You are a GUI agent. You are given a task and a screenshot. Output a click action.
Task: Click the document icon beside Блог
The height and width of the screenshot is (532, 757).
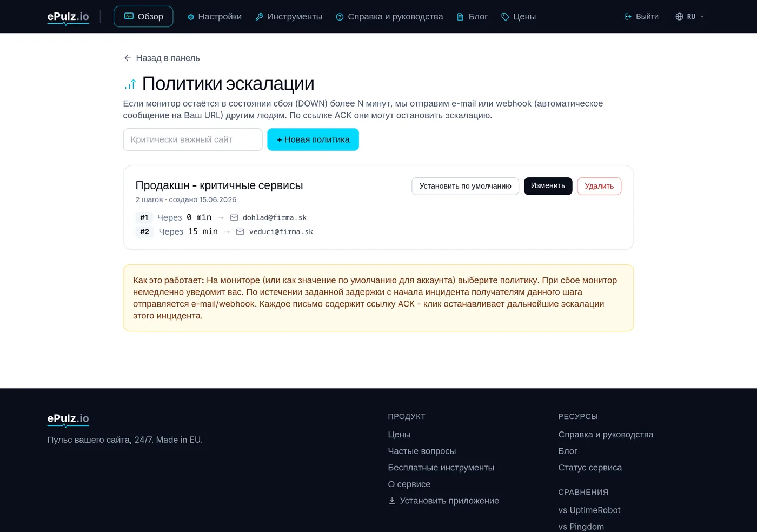[460, 17]
